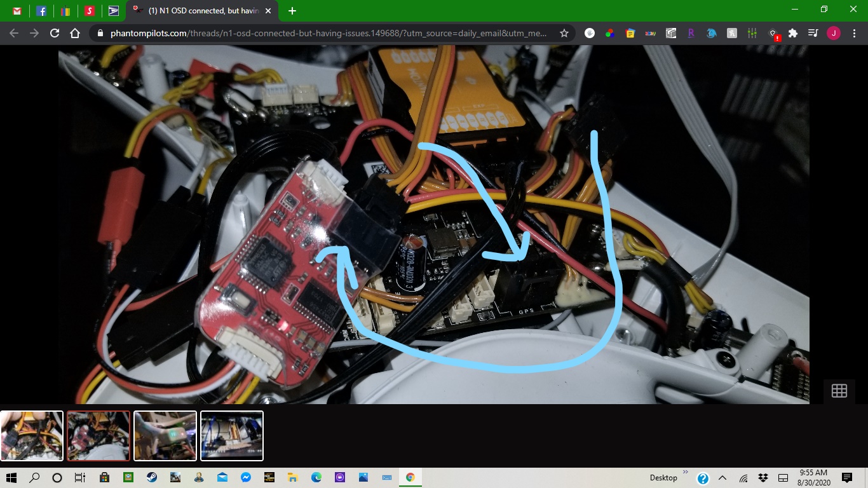
Task: Select the second thumbnail with red border
Action: point(98,436)
